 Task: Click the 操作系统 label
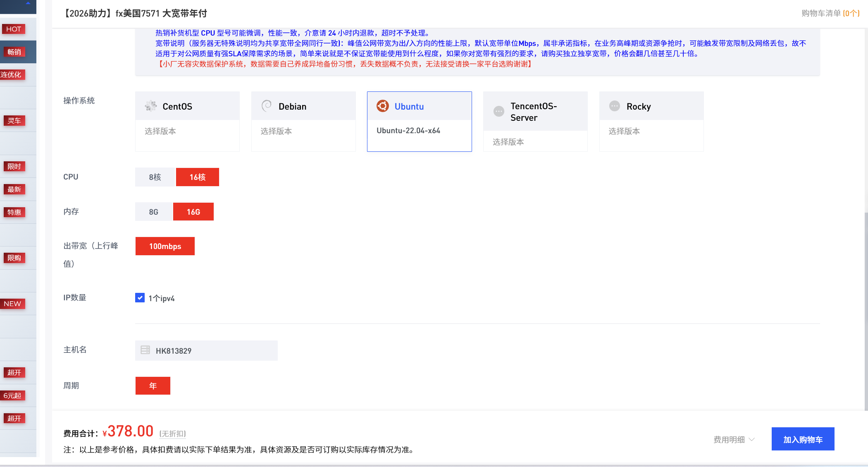(x=79, y=101)
